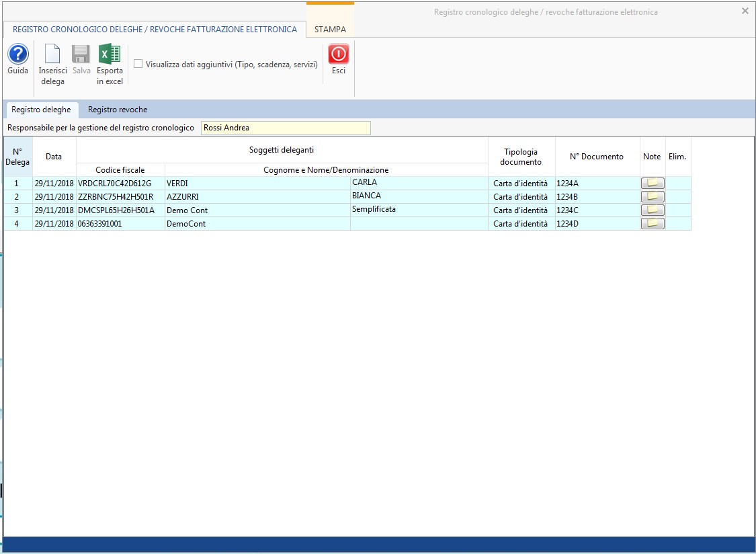This screenshot has height=554, width=756.
Task: Click the Salva floppy disk icon
Action: pos(81,55)
